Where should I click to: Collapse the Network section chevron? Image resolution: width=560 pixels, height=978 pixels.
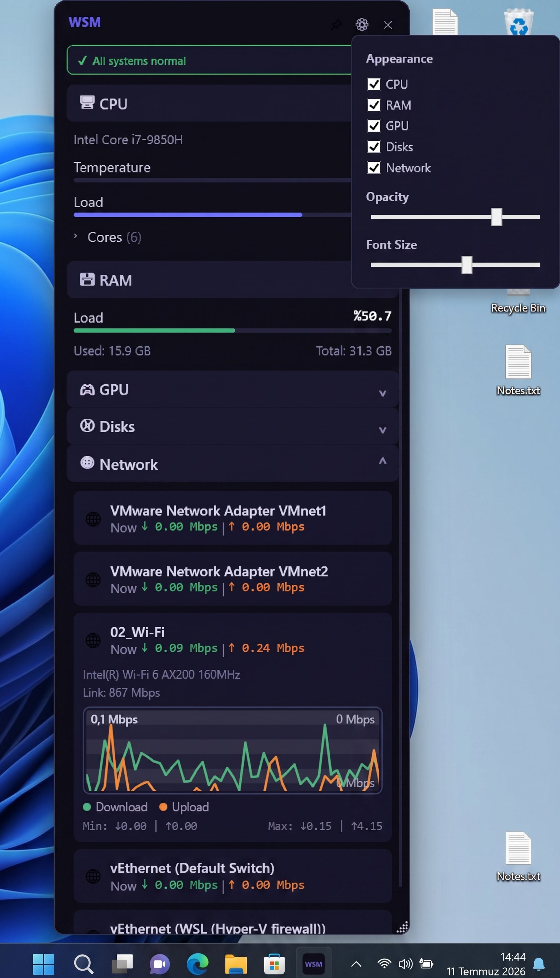pos(382,461)
